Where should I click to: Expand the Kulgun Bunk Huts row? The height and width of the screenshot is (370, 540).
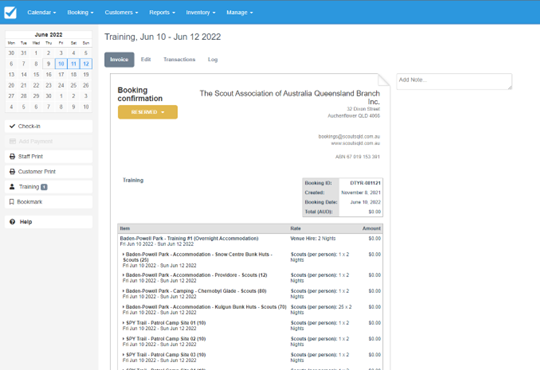(x=123, y=307)
